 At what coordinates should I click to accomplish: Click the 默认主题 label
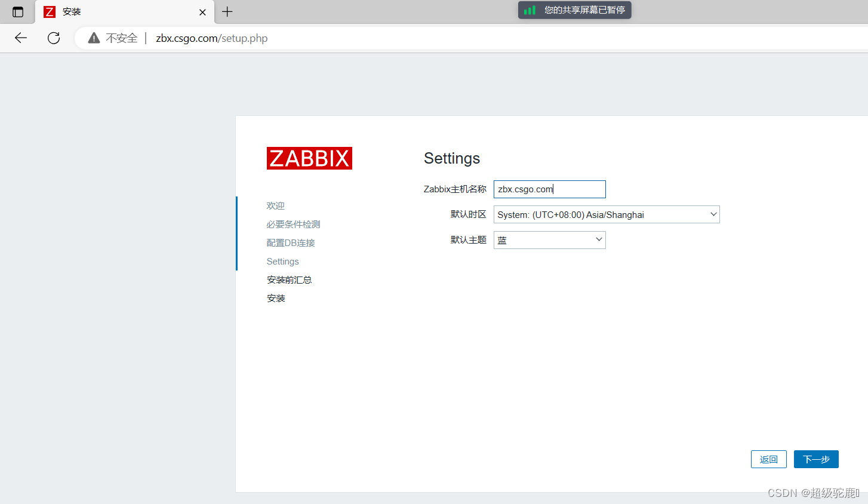[x=469, y=240]
